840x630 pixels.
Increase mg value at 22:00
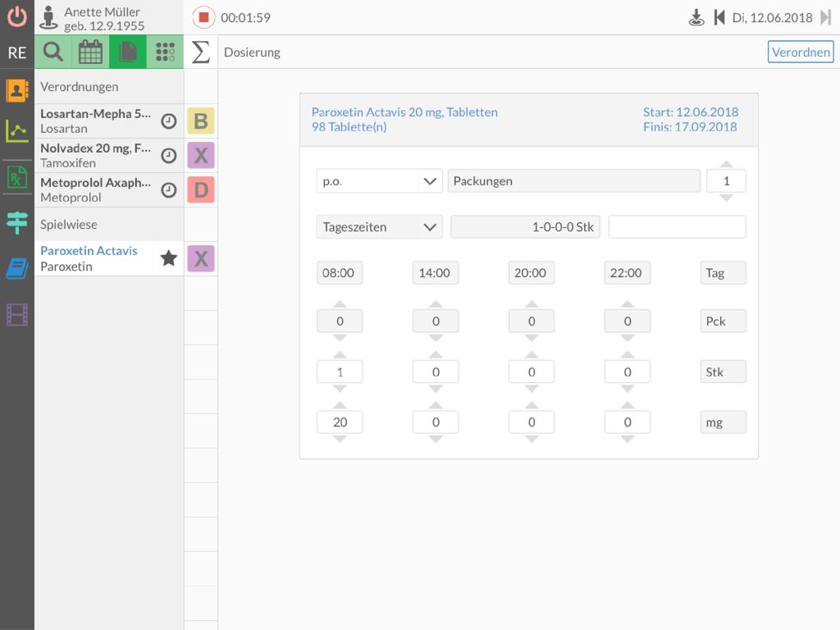[628, 405]
